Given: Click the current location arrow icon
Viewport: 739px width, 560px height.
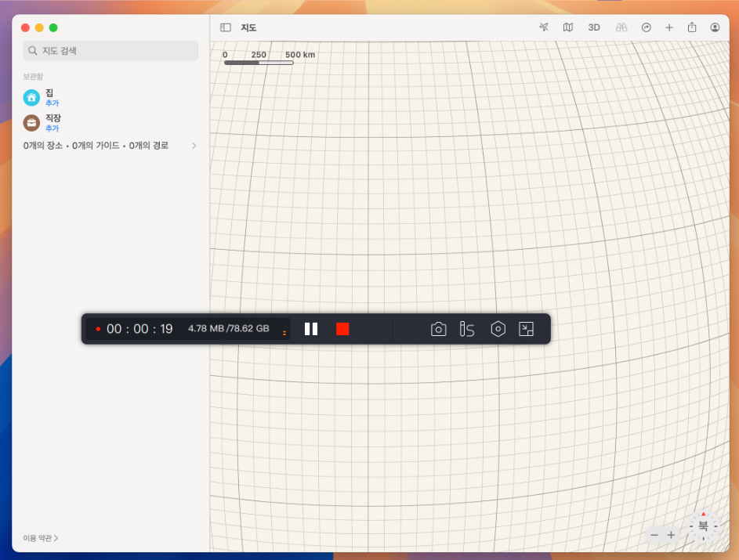Looking at the screenshot, I should coord(544,27).
